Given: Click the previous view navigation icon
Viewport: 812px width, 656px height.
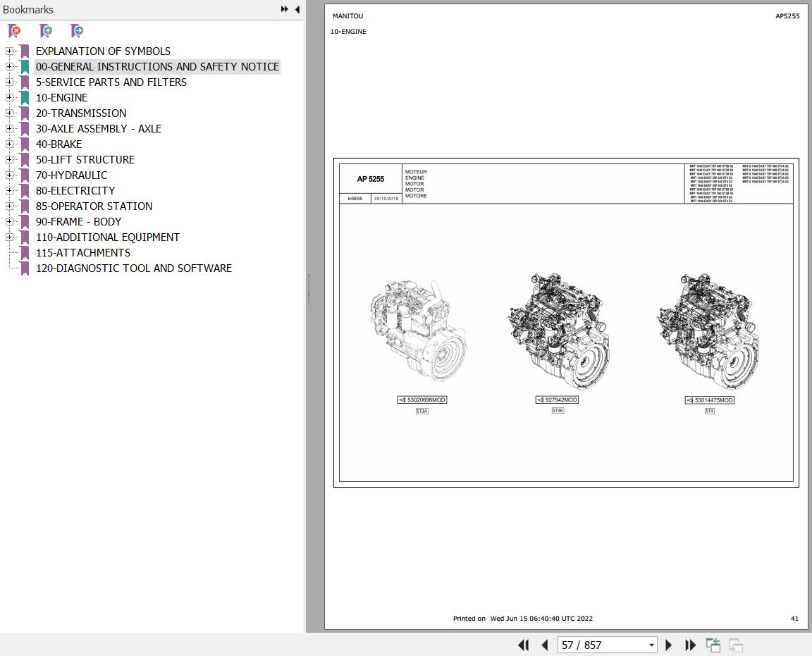Looking at the screenshot, I should [x=713, y=645].
